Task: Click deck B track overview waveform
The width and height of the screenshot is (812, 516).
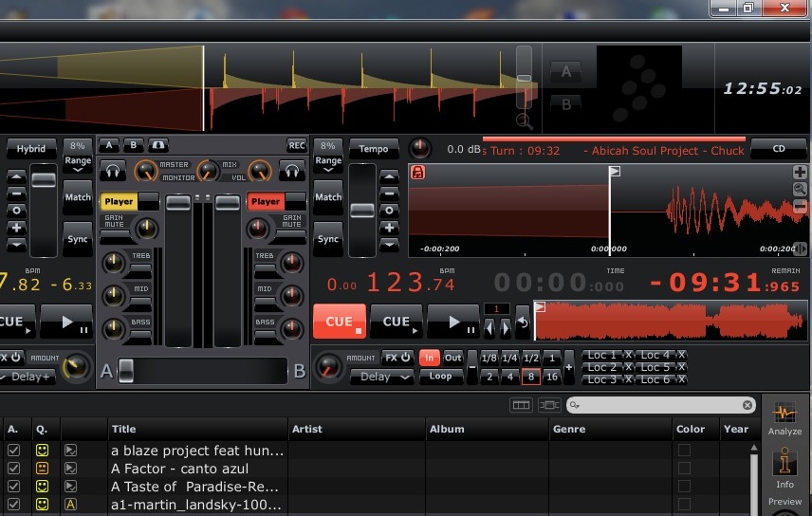Action: click(671, 322)
